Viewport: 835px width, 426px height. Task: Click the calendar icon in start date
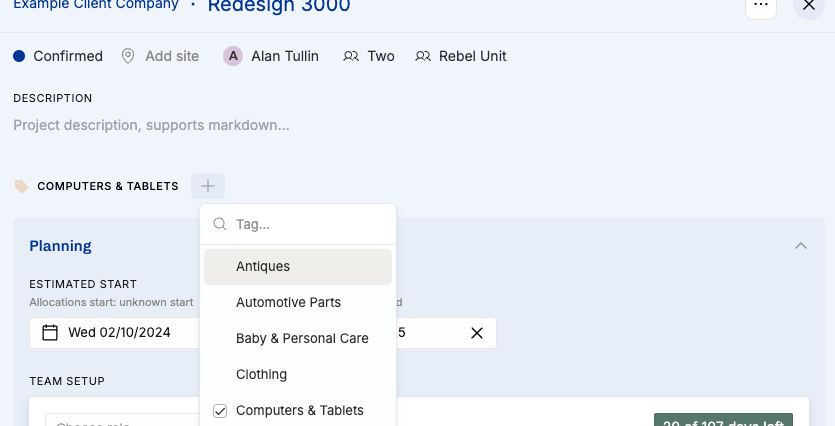pos(50,332)
